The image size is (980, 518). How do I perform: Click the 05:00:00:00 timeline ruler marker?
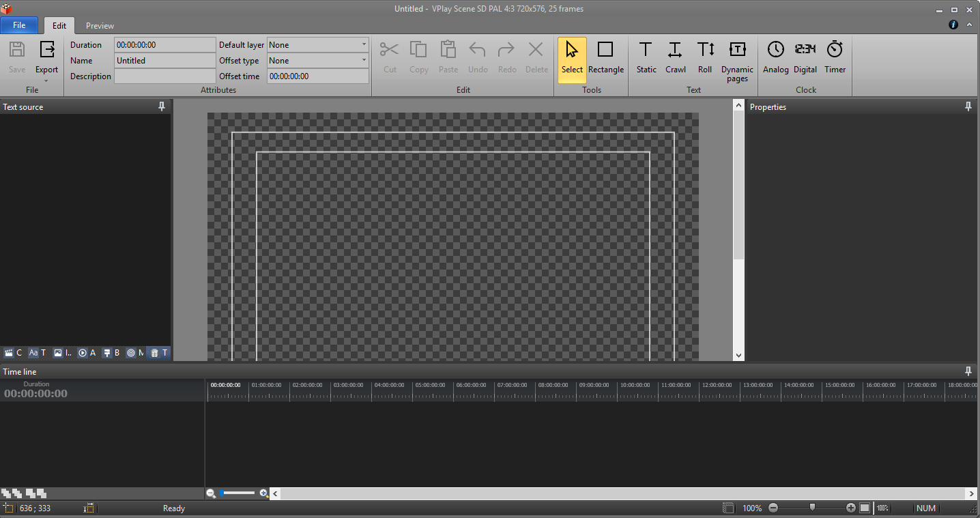pyautogui.click(x=431, y=385)
